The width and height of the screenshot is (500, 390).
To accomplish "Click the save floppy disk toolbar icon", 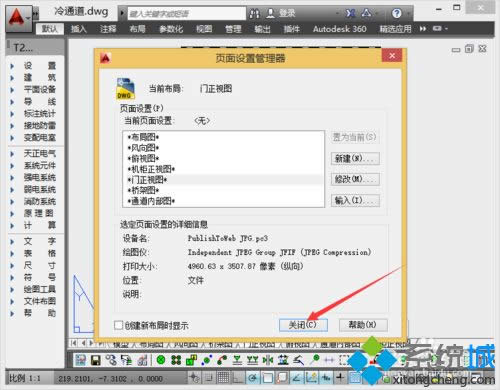I will click(96, 360).
